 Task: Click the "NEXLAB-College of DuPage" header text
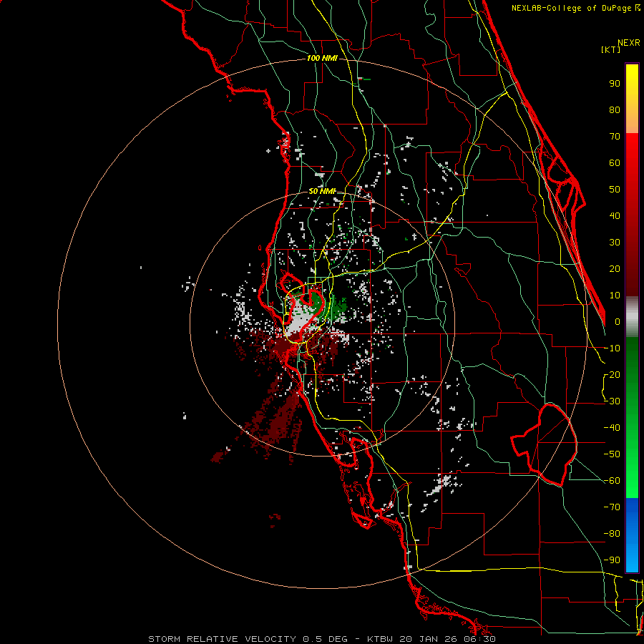tap(572, 8)
